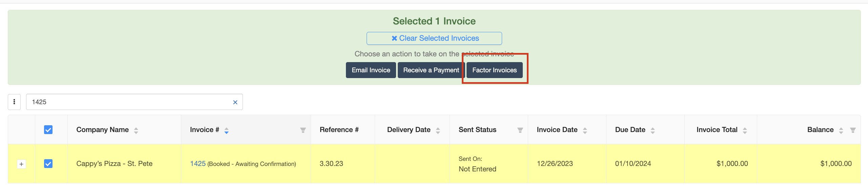Toggle the select-all invoices checkbox
This screenshot has width=868, height=186.
point(48,130)
